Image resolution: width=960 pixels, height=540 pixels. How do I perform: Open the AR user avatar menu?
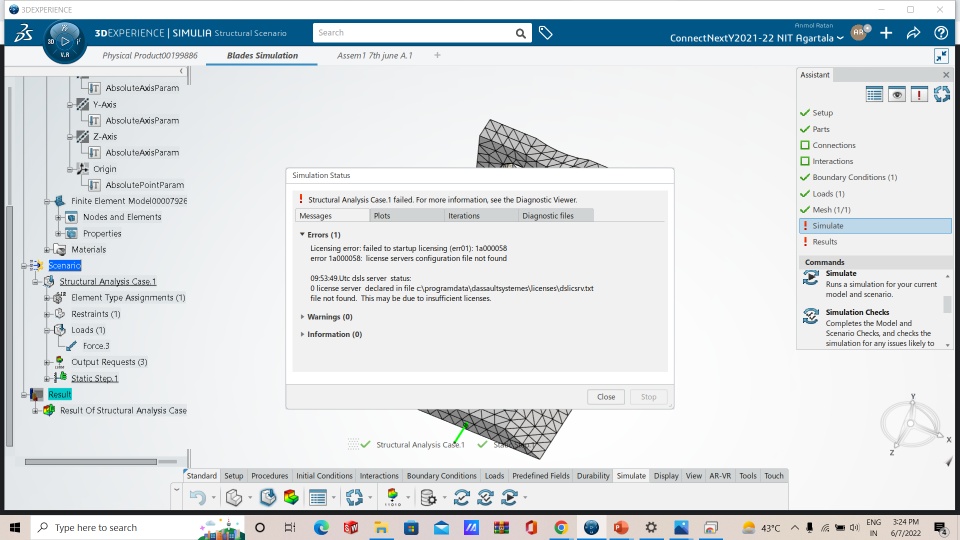[860, 32]
